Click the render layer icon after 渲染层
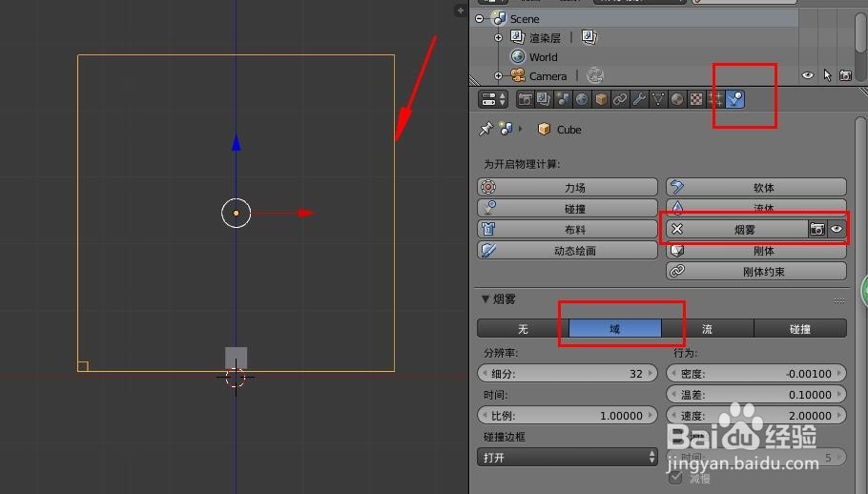 (x=589, y=37)
